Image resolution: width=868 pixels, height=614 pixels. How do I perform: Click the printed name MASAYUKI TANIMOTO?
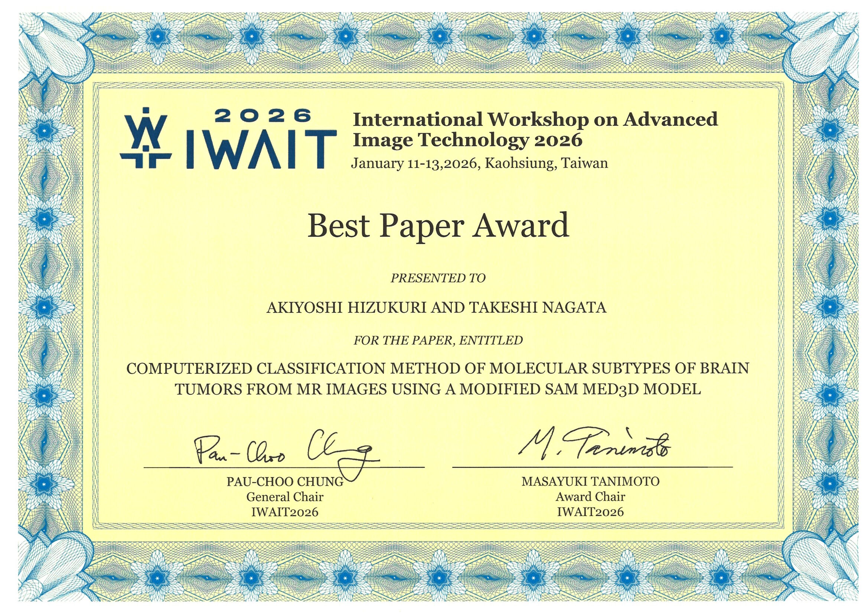[x=591, y=481]
